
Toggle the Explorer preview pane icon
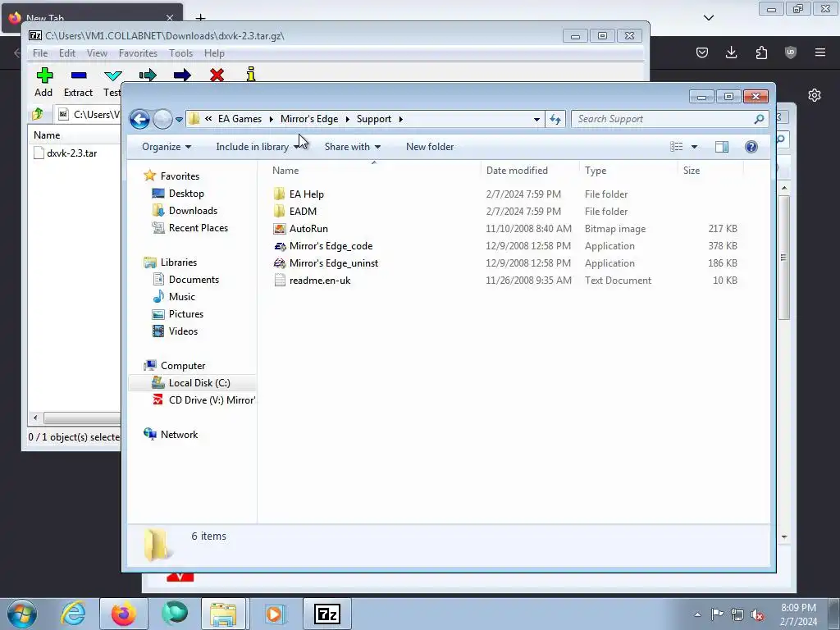point(722,147)
